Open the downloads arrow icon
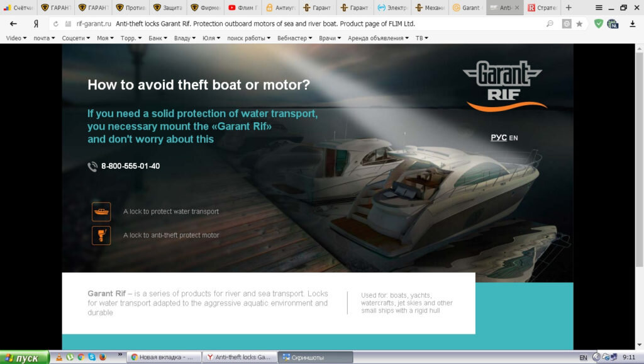Viewport: 644px width, 364px height. coord(633,24)
